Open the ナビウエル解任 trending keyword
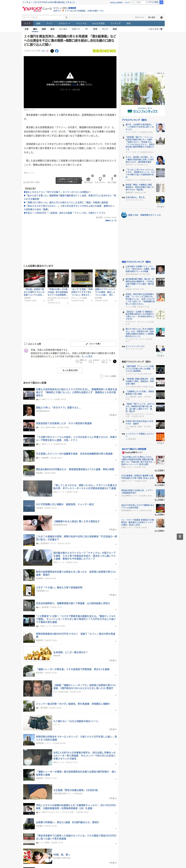186x868 pixels. coord(152,2)
